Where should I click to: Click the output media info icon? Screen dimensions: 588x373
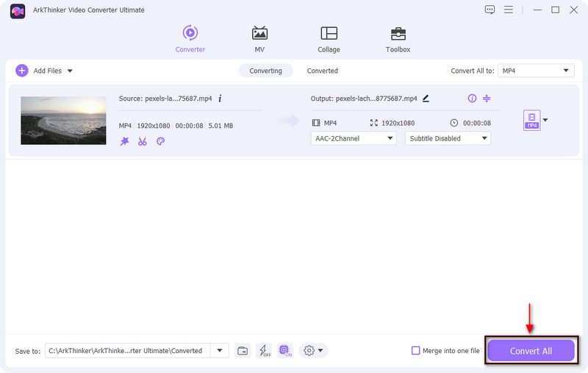tap(472, 99)
